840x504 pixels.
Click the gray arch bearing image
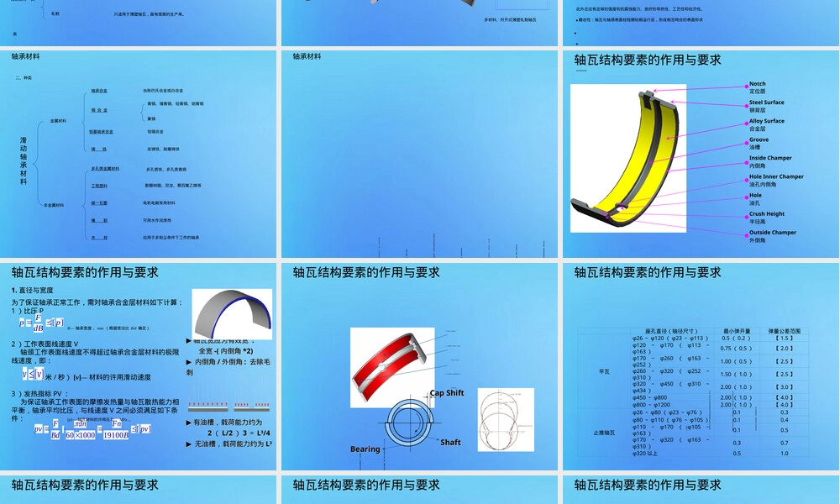[x=232, y=314]
